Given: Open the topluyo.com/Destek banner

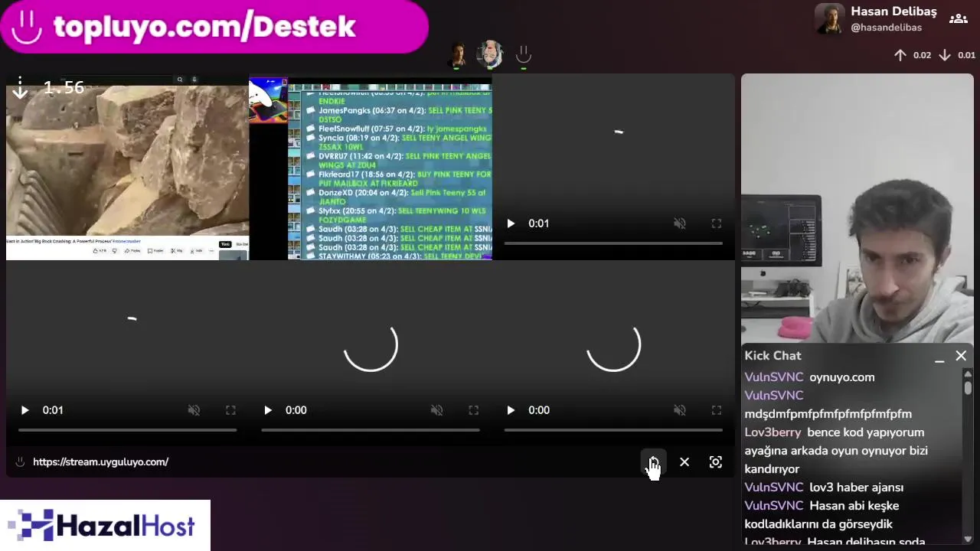Looking at the screenshot, I should tap(214, 27).
